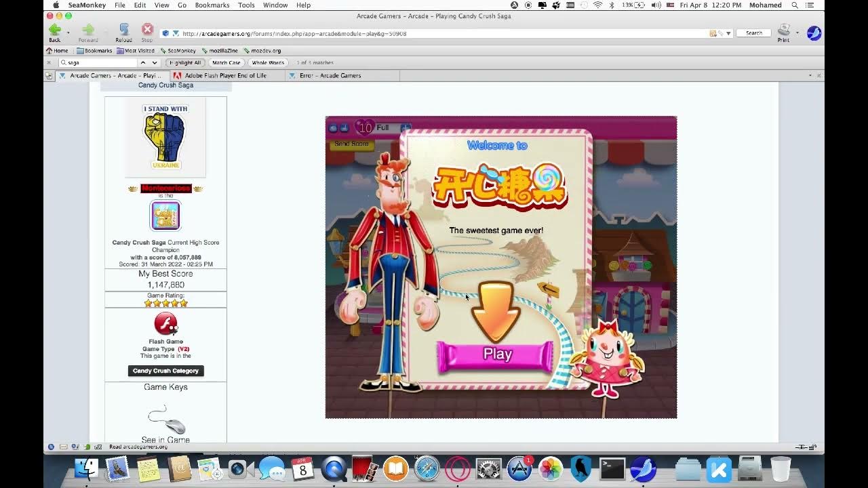Click the new tab button icon

coord(49,76)
